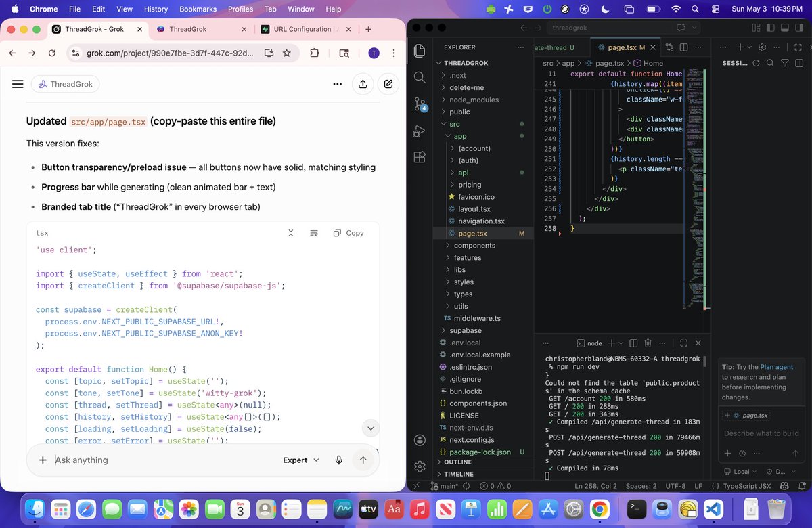Open the Expert mode dropdown in Grok

(x=300, y=460)
